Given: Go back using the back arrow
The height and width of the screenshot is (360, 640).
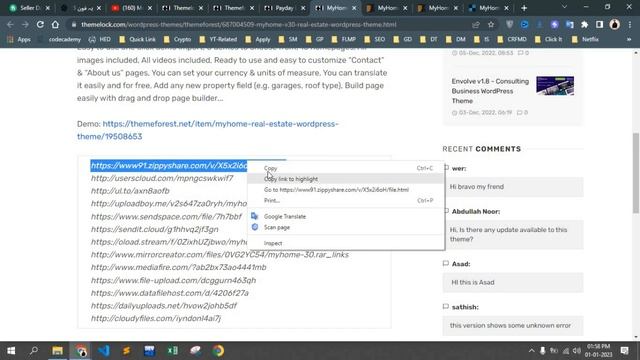Looking at the screenshot, I should click(x=10, y=24).
